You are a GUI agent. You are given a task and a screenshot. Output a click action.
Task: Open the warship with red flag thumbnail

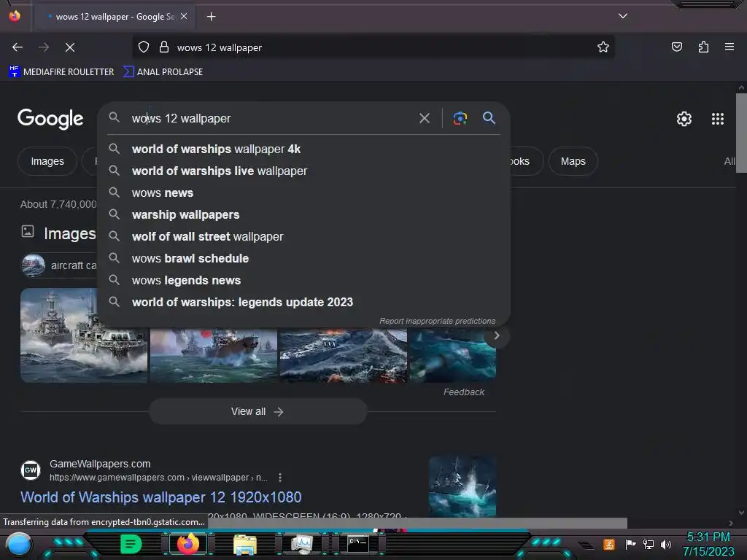[x=214, y=355]
